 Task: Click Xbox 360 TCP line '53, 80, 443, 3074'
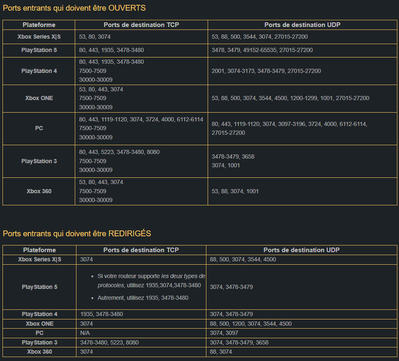101,182
